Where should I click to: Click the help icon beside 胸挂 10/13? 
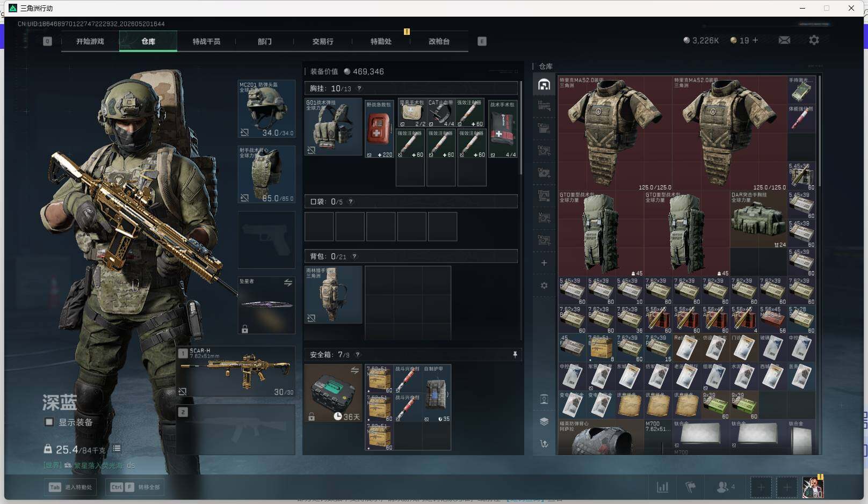pyautogui.click(x=359, y=89)
